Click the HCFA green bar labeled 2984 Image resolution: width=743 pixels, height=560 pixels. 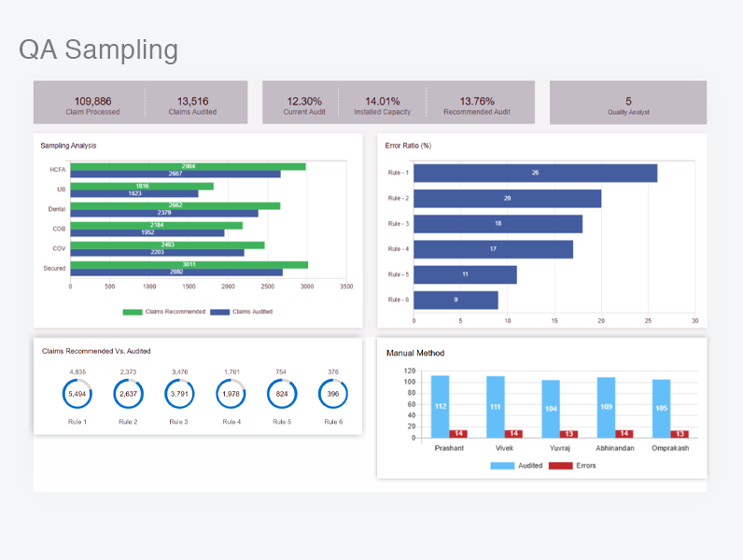pos(189,167)
